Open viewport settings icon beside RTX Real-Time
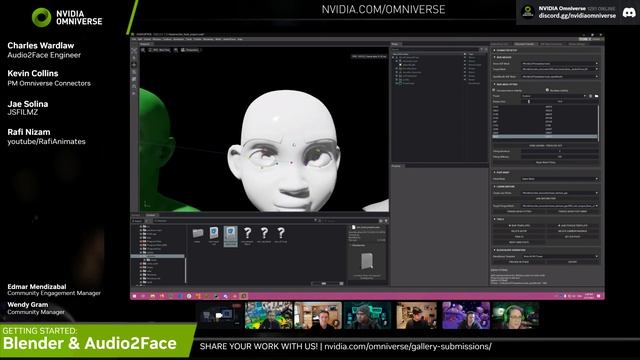This screenshot has height=360, width=640. 143,50
